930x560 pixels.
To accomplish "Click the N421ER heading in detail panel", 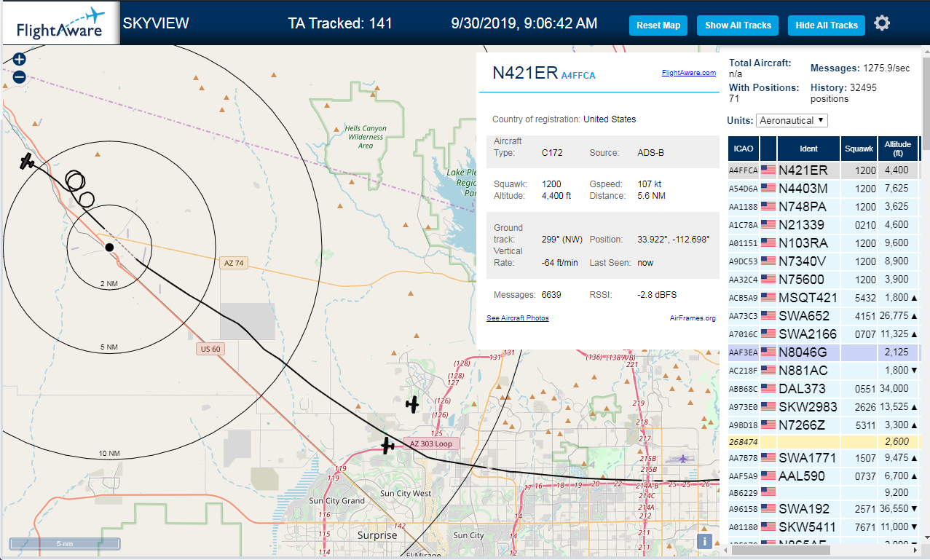I will [525, 73].
